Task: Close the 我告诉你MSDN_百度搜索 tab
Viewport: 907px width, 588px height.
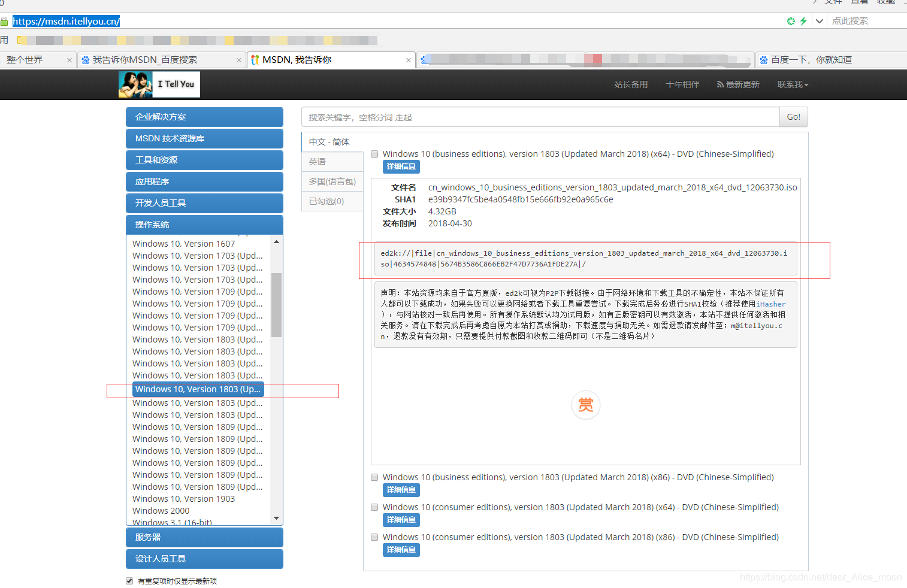Action: pos(239,60)
